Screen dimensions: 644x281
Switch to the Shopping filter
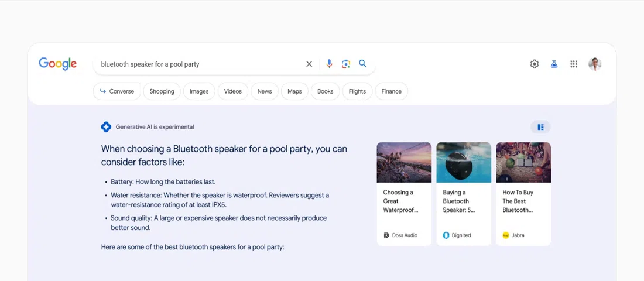[162, 91]
